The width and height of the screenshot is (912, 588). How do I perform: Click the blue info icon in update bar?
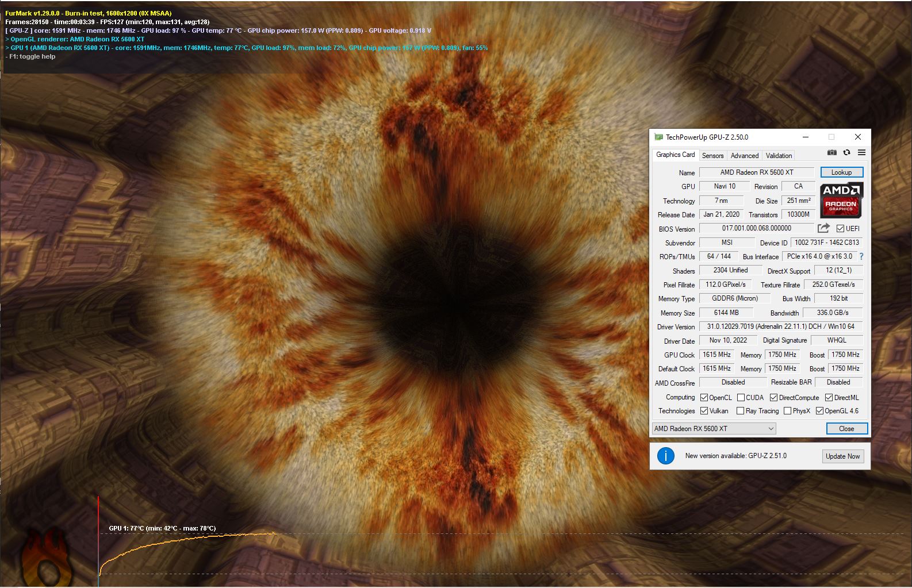665,456
